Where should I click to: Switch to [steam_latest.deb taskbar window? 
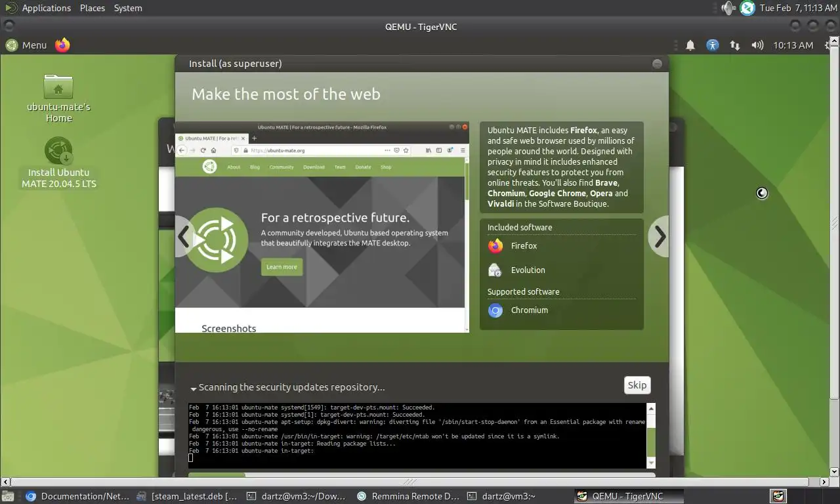pos(187,496)
